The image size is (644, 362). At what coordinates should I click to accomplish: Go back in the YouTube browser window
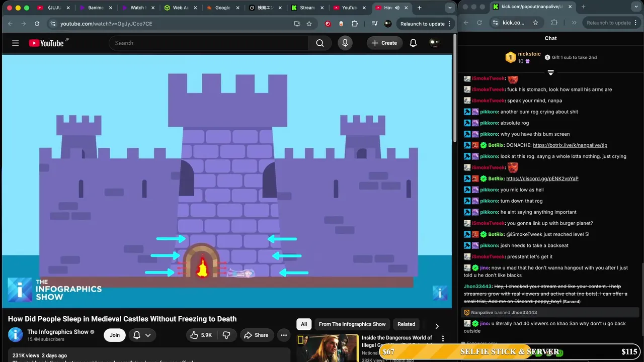tap(10, 24)
